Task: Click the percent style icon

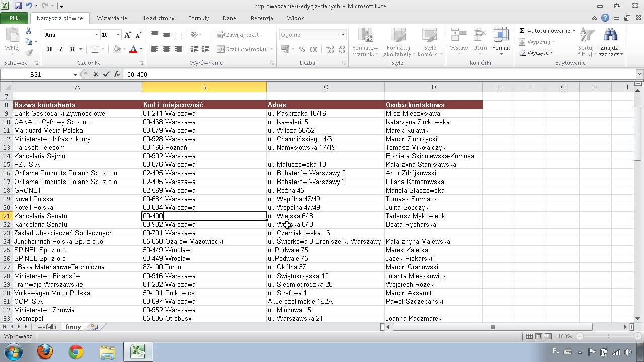Action: pos(302,49)
